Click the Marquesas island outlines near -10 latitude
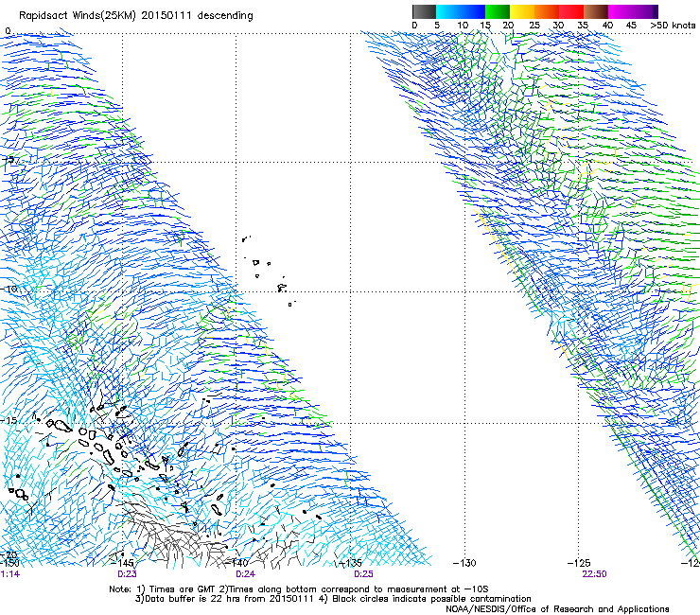Viewport: 700px width, 615px height. pyautogui.click(x=270, y=271)
